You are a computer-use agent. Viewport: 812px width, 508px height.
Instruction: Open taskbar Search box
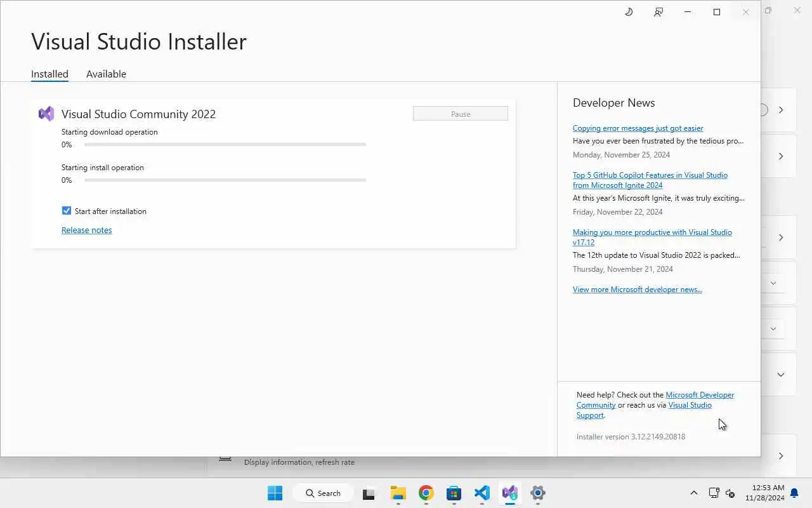click(x=323, y=493)
